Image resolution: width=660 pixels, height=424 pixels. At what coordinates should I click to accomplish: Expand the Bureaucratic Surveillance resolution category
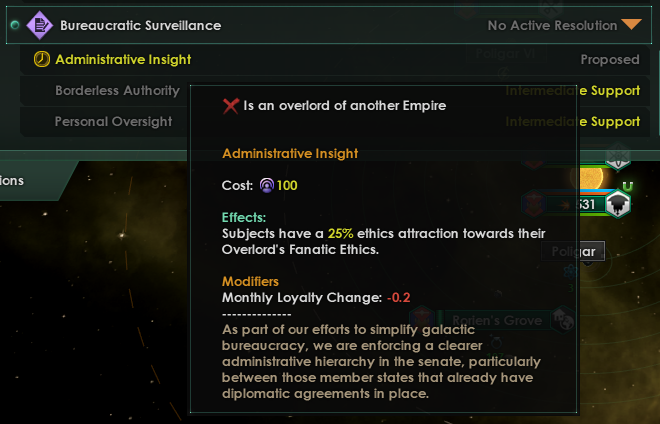(x=140, y=25)
